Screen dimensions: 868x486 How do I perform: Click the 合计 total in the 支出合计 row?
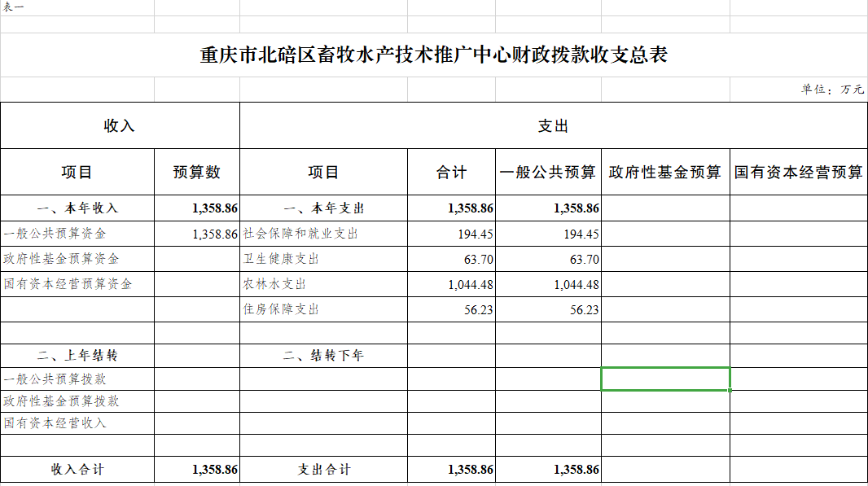tap(452, 470)
